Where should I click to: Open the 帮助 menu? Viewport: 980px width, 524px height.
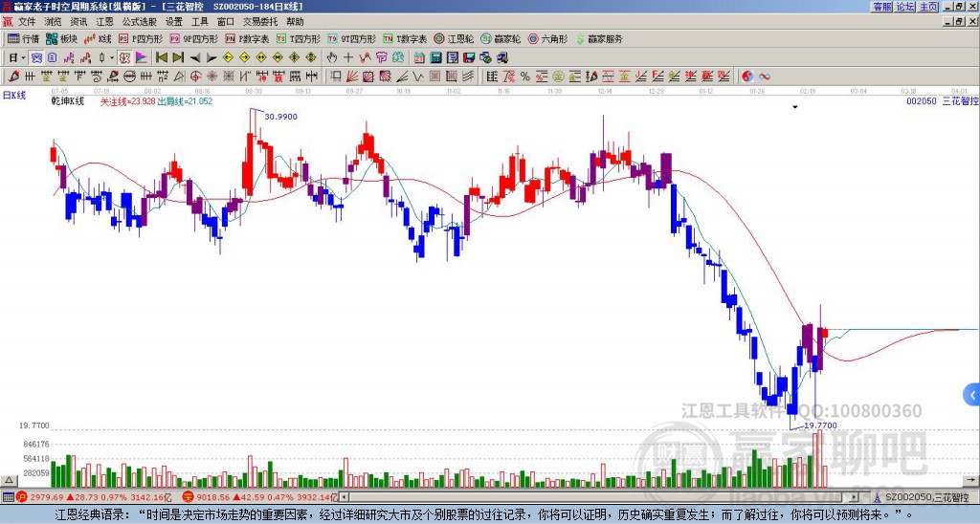[x=295, y=22]
